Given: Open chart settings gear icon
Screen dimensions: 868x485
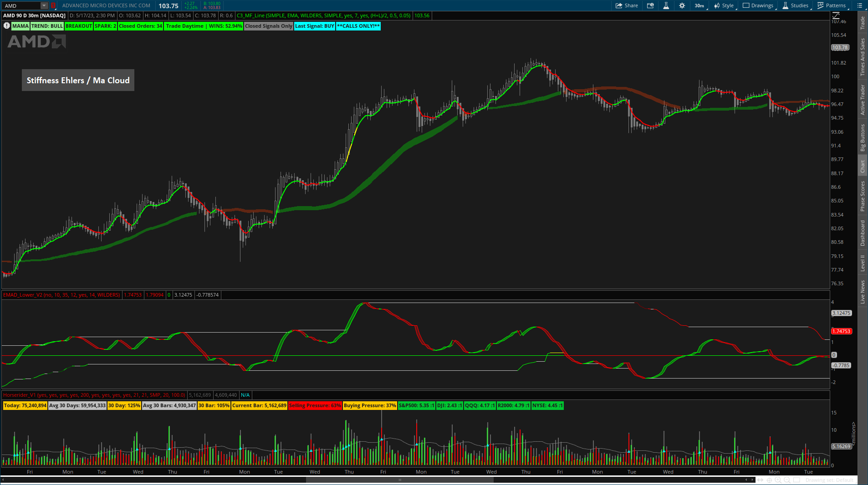Looking at the screenshot, I should pyautogui.click(x=682, y=5).
